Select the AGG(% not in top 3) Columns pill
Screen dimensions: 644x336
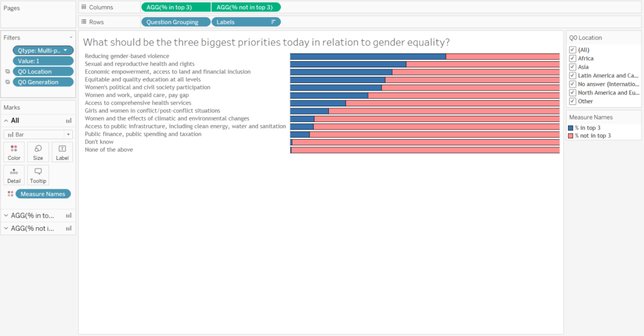(x=245, y=7)
